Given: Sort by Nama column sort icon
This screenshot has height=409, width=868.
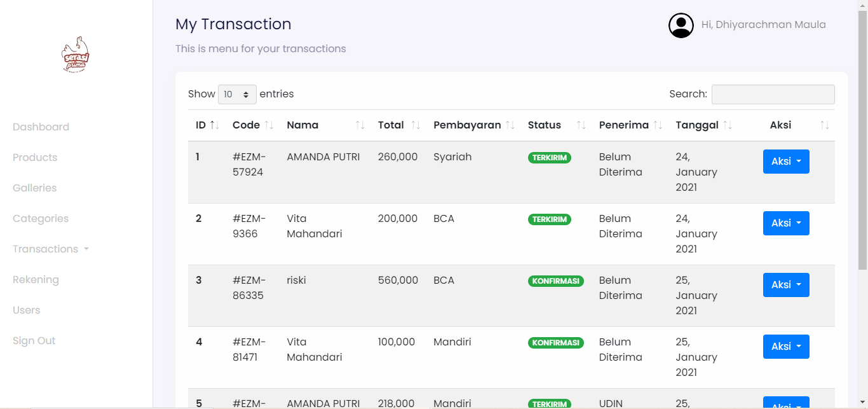Looking at the screenshot, I should point(360,125).
